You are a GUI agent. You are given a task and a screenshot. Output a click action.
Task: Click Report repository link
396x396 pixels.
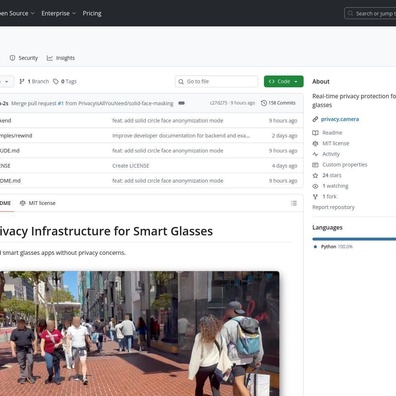pyautogui.click(x=333, y=207)
